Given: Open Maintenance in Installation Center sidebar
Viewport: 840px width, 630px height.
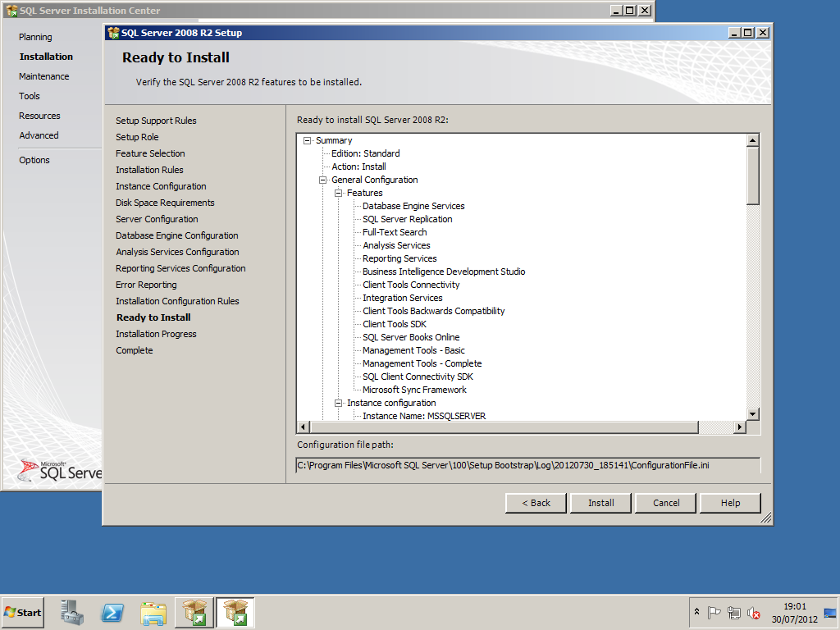Looking at the screenshot, I should (44, 76).
